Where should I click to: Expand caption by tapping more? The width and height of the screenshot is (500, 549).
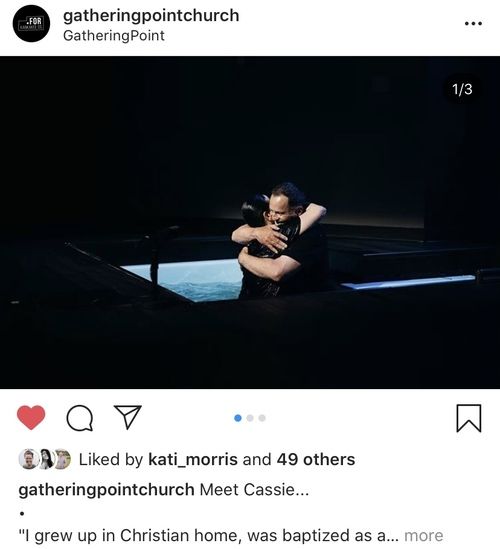point(424,535)
